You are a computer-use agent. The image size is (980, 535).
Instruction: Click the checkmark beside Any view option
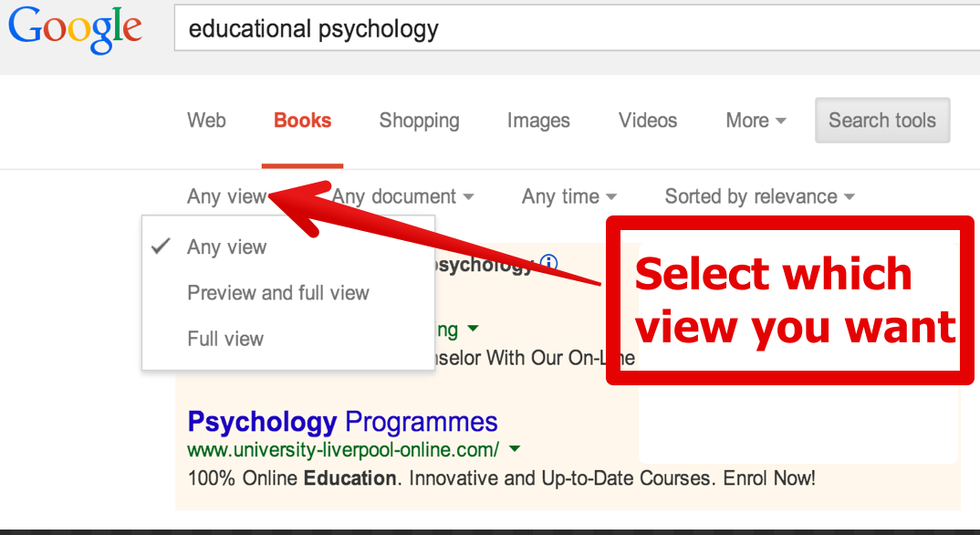pyautogui.click(x=162, y=247)
